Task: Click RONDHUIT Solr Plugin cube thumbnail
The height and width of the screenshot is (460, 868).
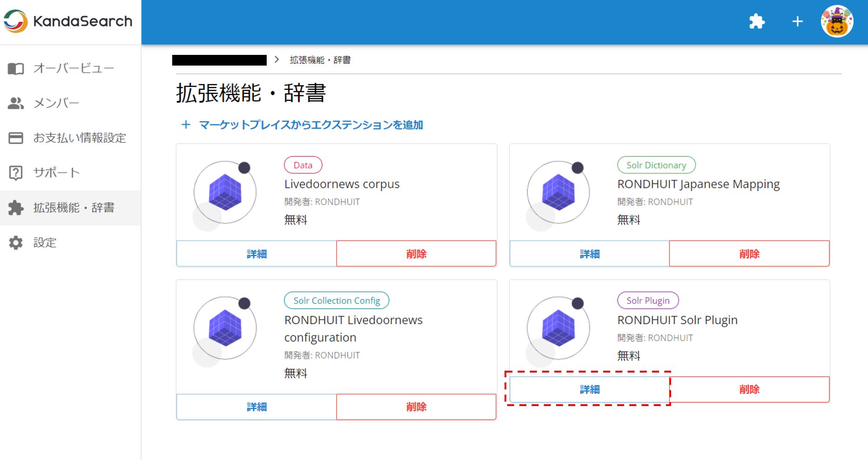Action: [558, 328]
